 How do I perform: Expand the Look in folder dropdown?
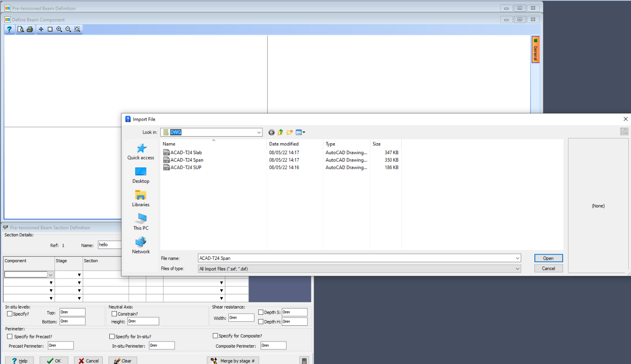(x=259, y=132)
